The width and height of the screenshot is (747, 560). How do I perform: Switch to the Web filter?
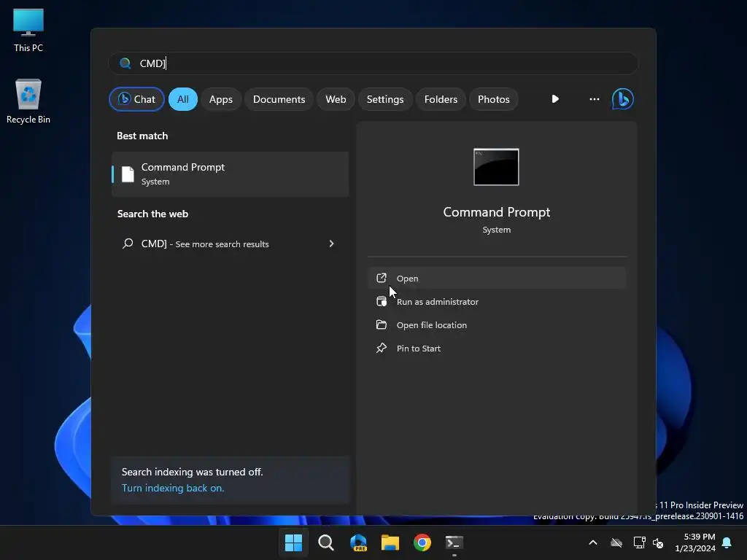coord(336,99)
